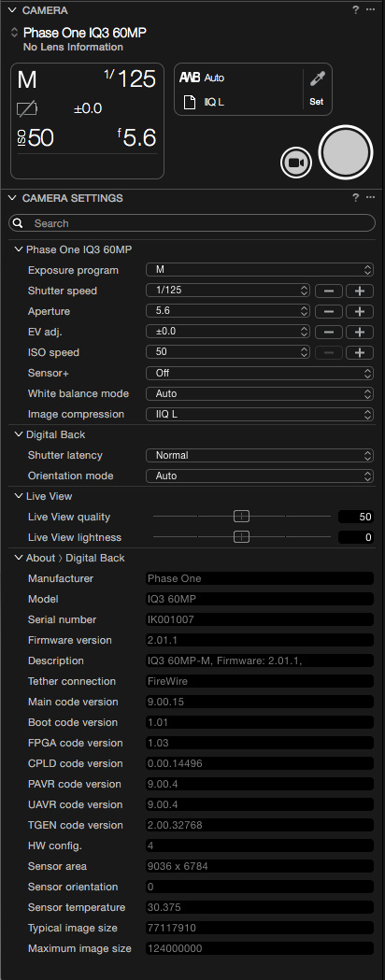Click the M exposure mode in camera display
The image size is (385, 980).
pos(27,80)
